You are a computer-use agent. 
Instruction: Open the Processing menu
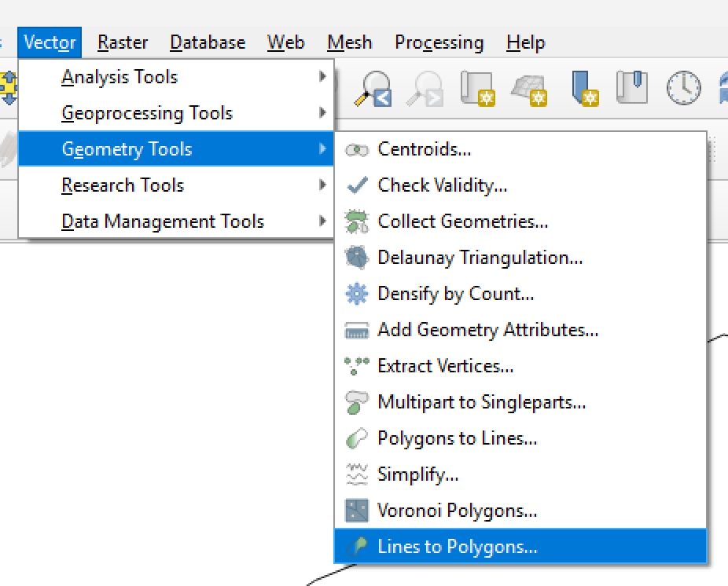point(439,42)
